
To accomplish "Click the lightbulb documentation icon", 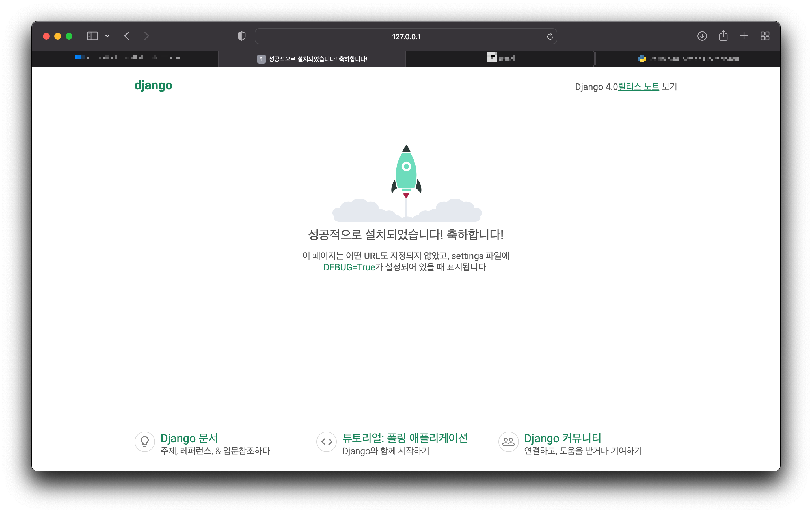I will point(145,441).
